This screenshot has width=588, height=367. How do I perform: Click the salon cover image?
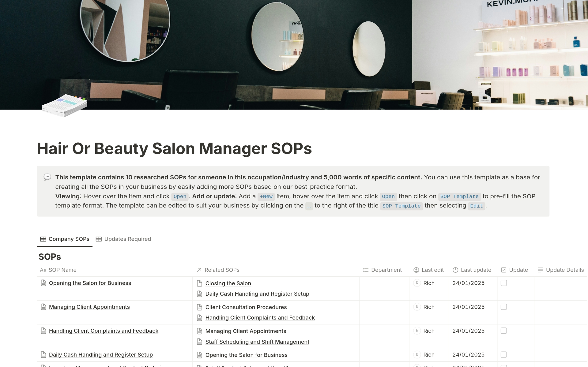coord(294,55)
